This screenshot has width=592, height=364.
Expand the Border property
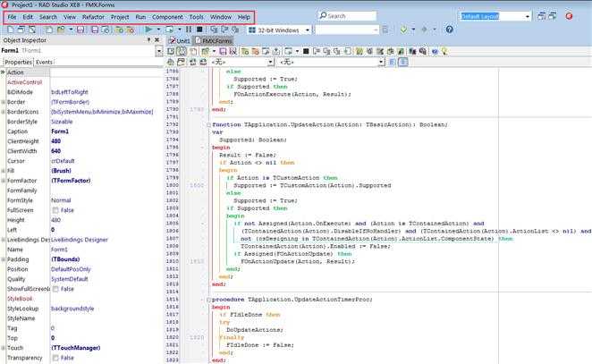[4, 102]
